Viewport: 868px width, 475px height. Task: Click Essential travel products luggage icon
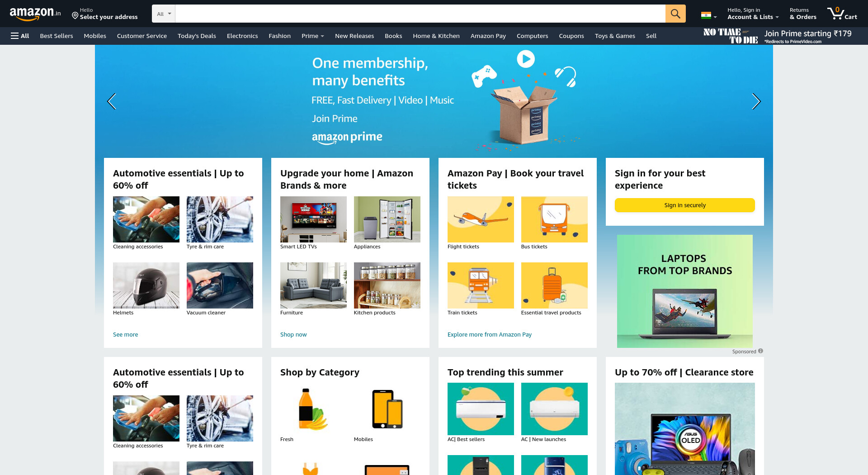554,285
